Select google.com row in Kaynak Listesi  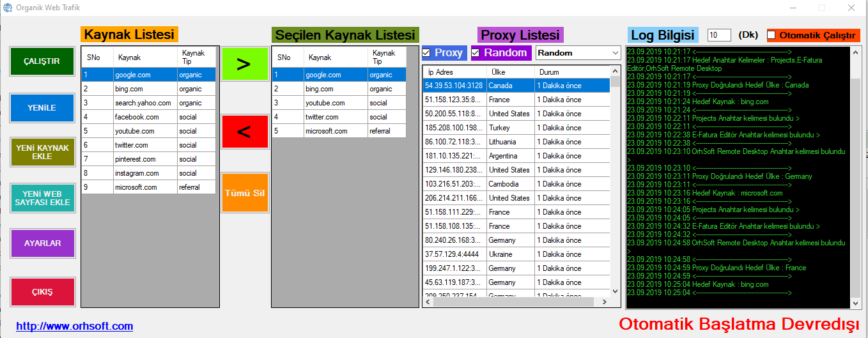pos(148,75)
